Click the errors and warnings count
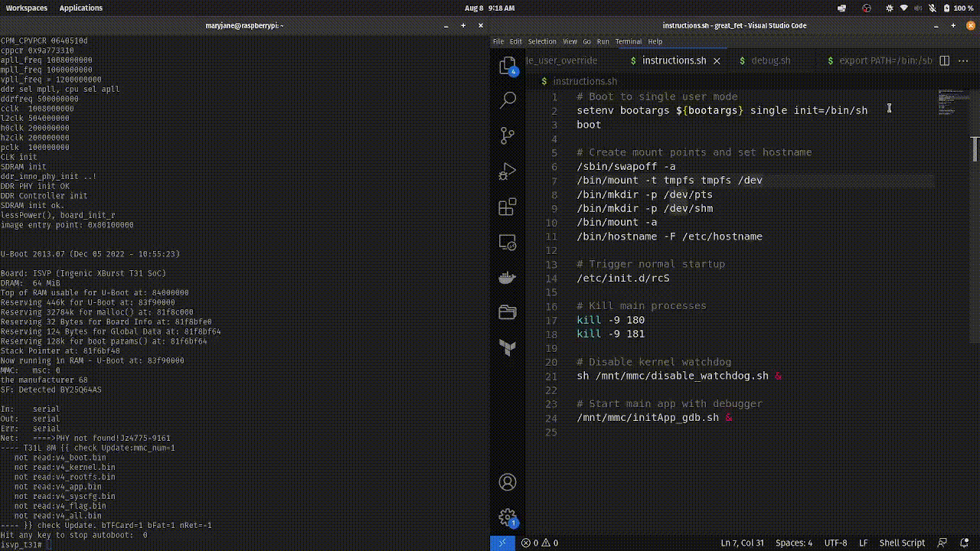This screenshot has height=551, width=980. click(x=539, y=543)
